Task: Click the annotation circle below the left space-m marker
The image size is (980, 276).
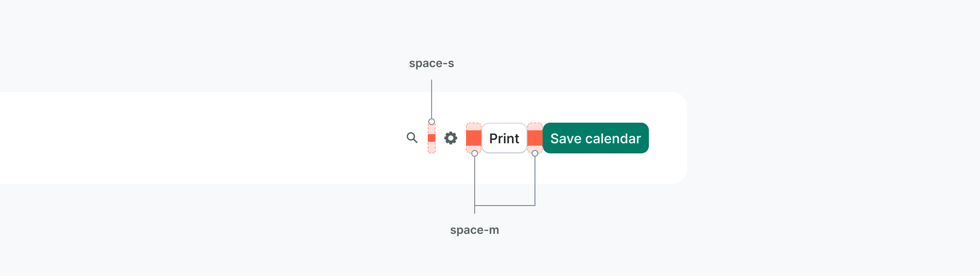Action: click(x=475, y=153)
